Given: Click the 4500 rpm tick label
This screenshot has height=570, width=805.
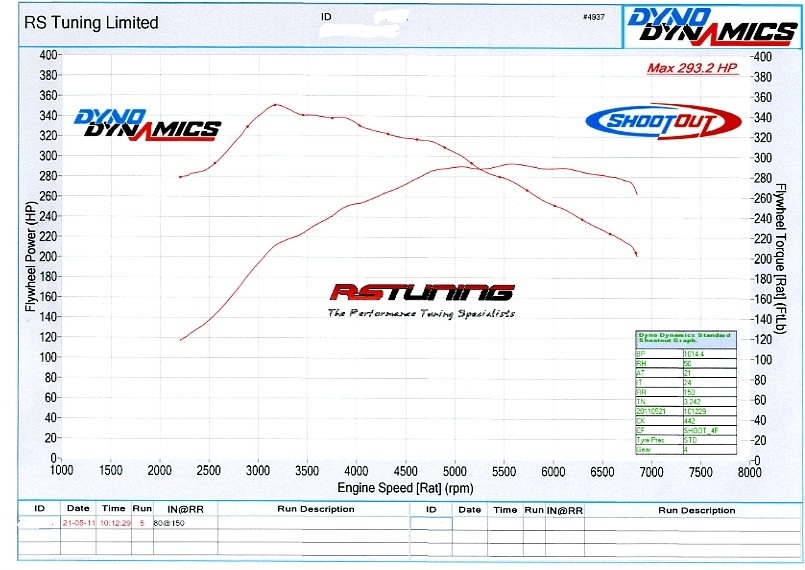Looking at the screenshot, I should (405, 470).
